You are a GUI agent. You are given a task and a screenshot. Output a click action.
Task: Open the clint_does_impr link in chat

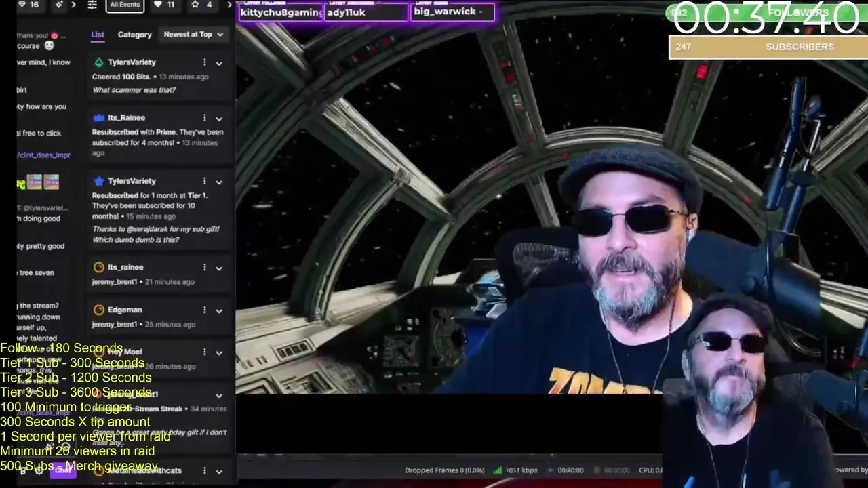[43, 155]
